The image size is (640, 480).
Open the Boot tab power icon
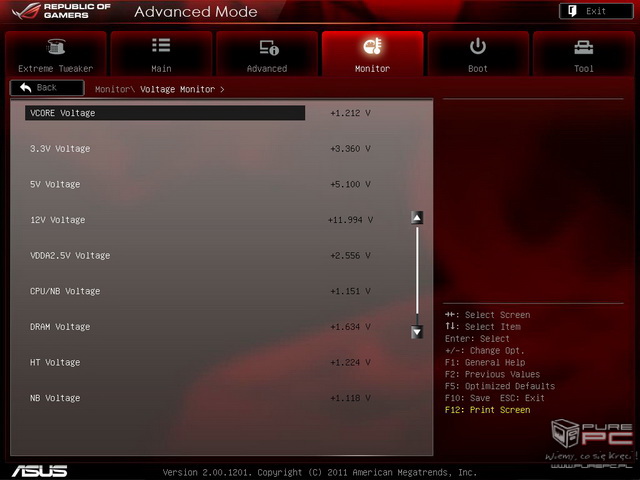pos(478,46)
